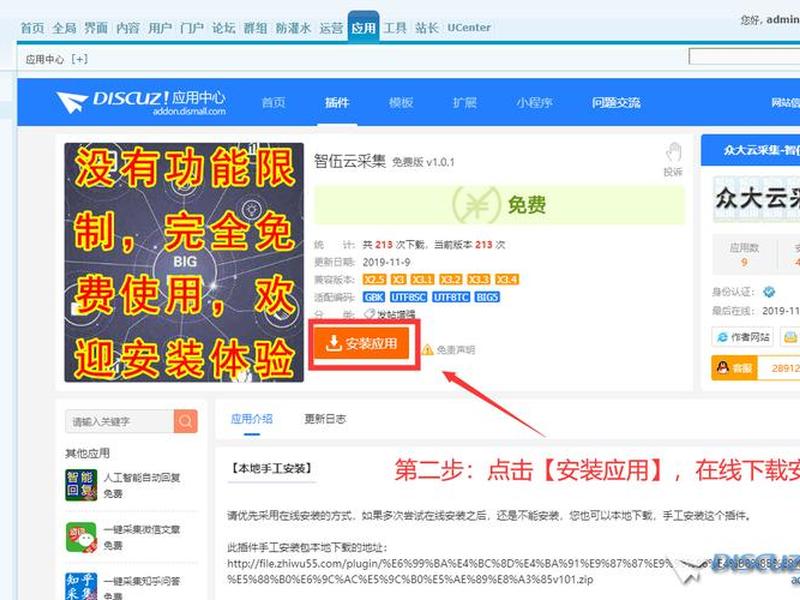
Task: Open the 一键采集知乎问答 app link
Action: (142, 581)
